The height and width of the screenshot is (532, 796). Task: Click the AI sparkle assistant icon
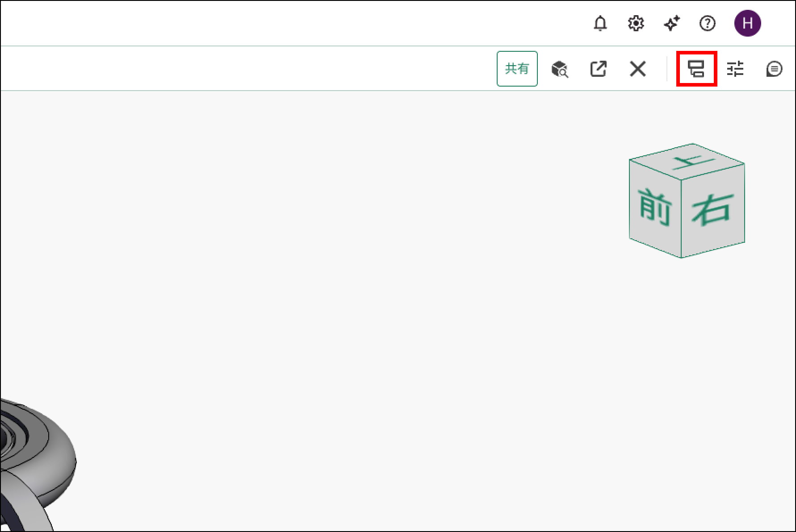[671, 23]
